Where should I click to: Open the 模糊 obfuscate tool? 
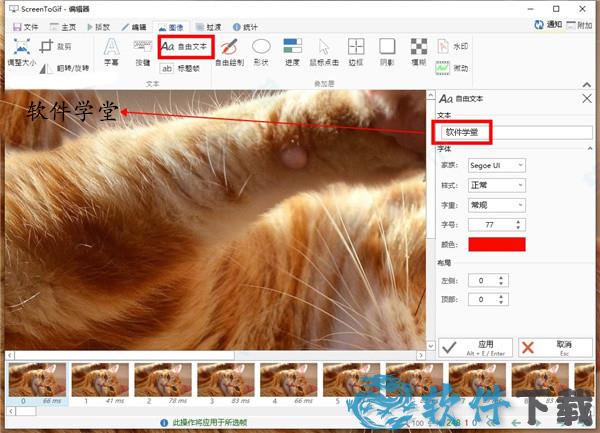[420, 51]
